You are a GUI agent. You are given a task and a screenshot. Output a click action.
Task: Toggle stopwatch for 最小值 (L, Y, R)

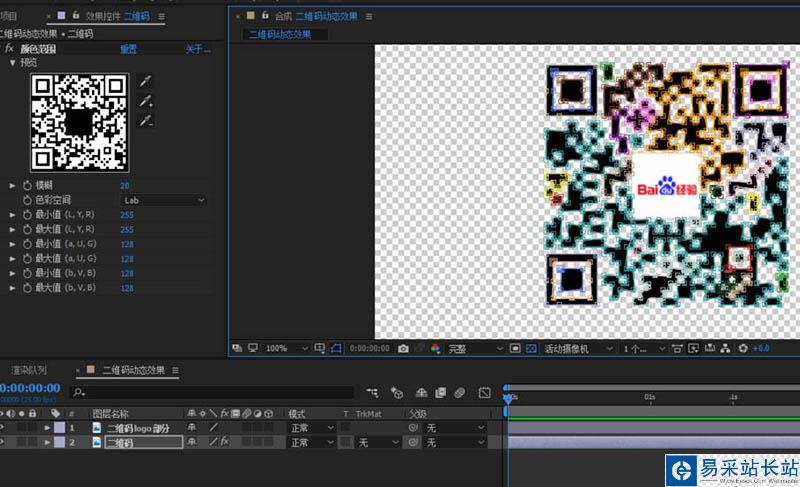(27, 215)
